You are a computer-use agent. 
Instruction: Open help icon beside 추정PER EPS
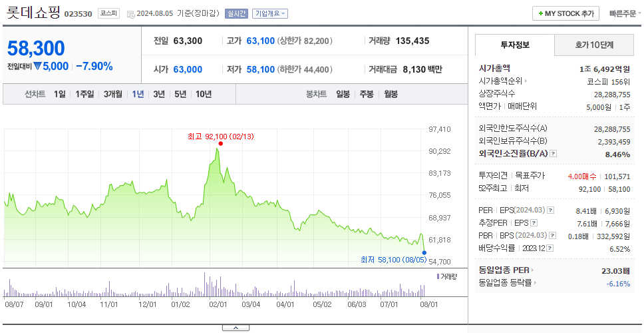534,223
